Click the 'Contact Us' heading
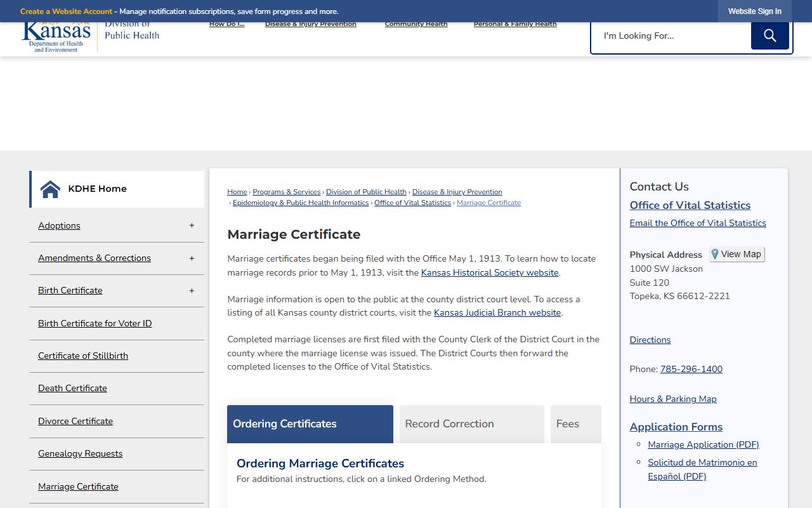812x508 pixels. (659, 187)
